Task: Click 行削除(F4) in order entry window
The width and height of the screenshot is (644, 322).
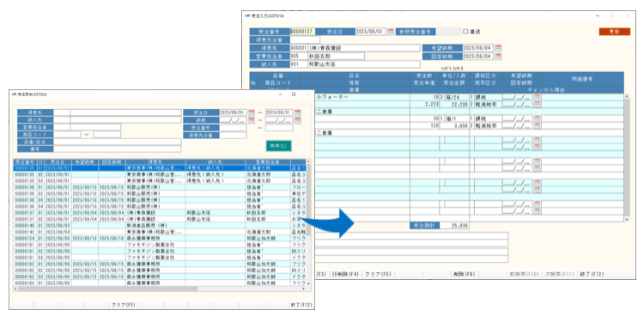Action: 344,274
